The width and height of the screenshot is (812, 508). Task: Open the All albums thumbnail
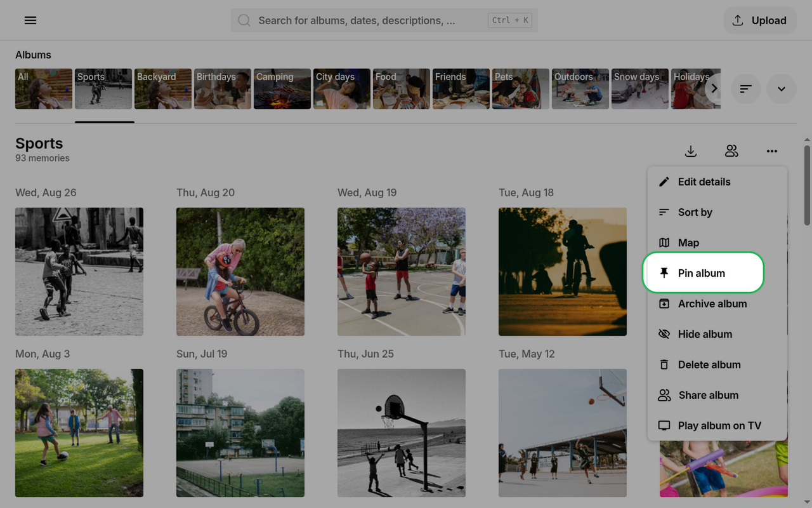(x=44, y=89)
